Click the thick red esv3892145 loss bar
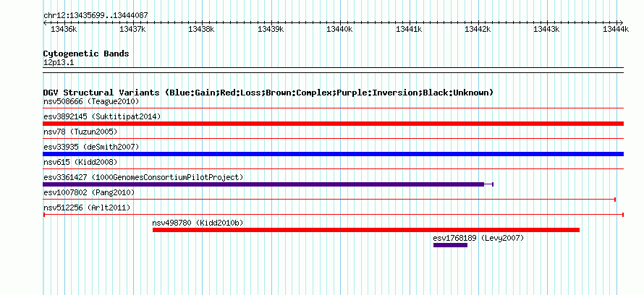 tap(333, 124)
